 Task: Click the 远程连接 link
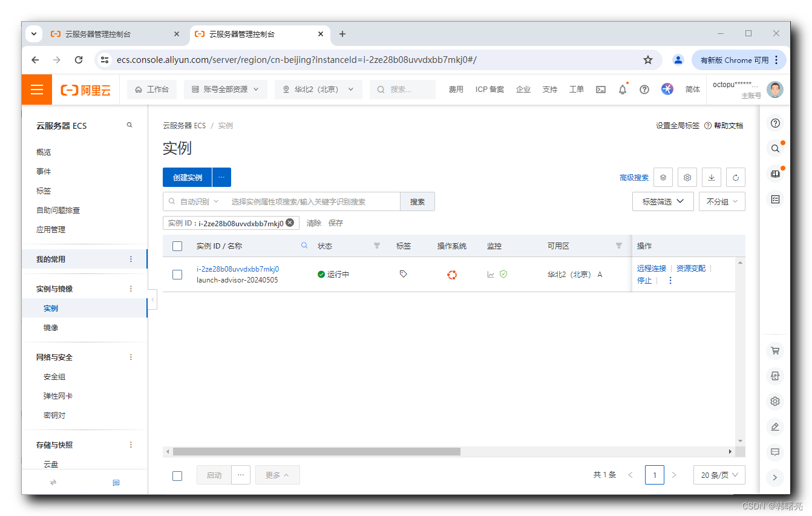click(x=651, y=268)
